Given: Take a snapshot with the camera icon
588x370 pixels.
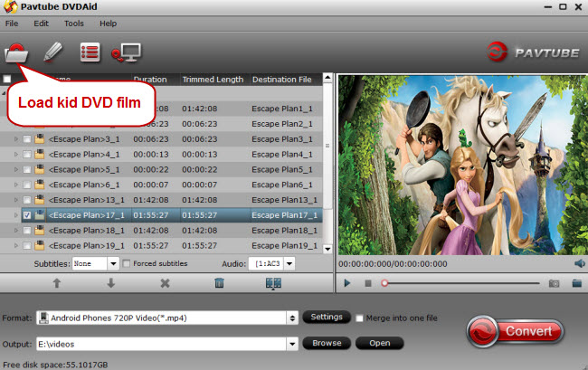Looking at the screenshot, I should pyautogui.click(x=554, y=283).
